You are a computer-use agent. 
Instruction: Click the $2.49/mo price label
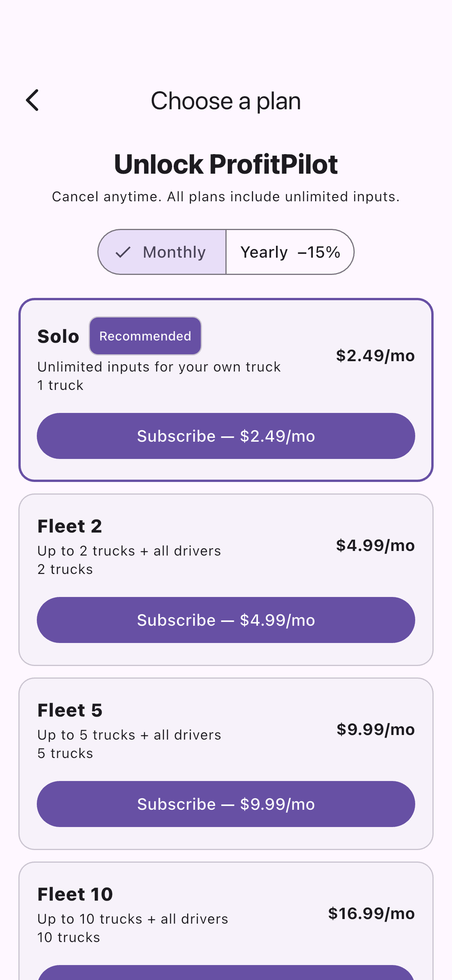point(375,356)
